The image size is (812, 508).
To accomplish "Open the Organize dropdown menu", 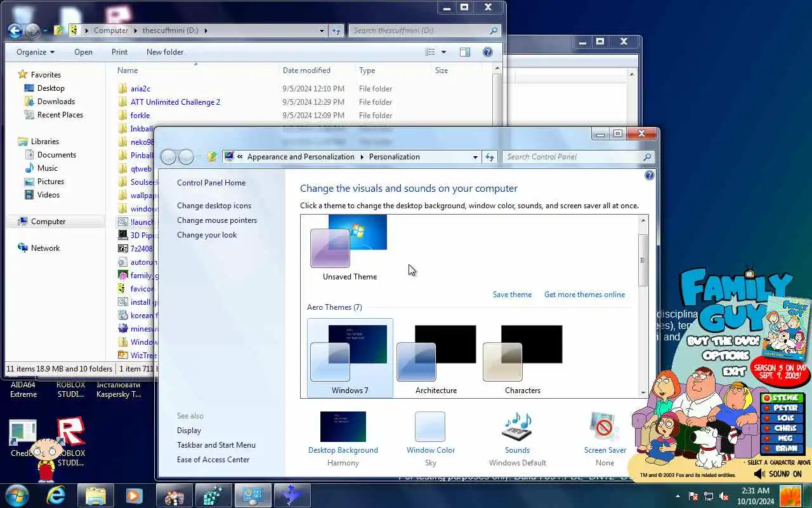I will click(x=36, y=52).
